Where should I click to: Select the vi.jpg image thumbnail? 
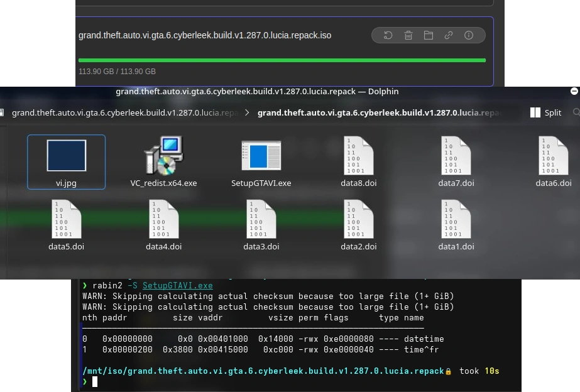pos(66,156)
